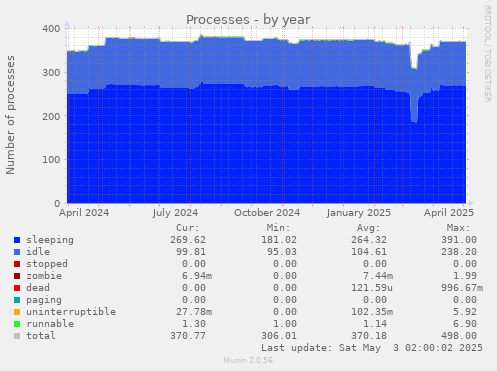Select idle maximum value 238.20
This screenshot has height=371, width=497.
pos(459,252)
